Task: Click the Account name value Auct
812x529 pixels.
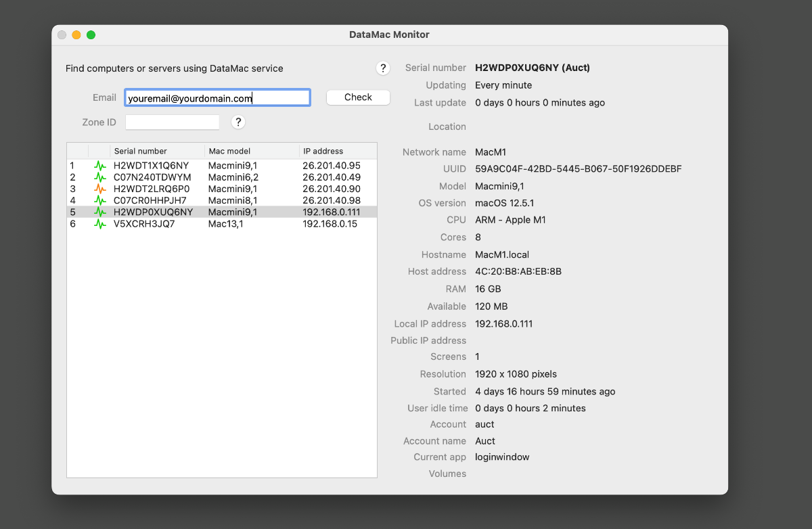Action: click(x=485, y=441)
